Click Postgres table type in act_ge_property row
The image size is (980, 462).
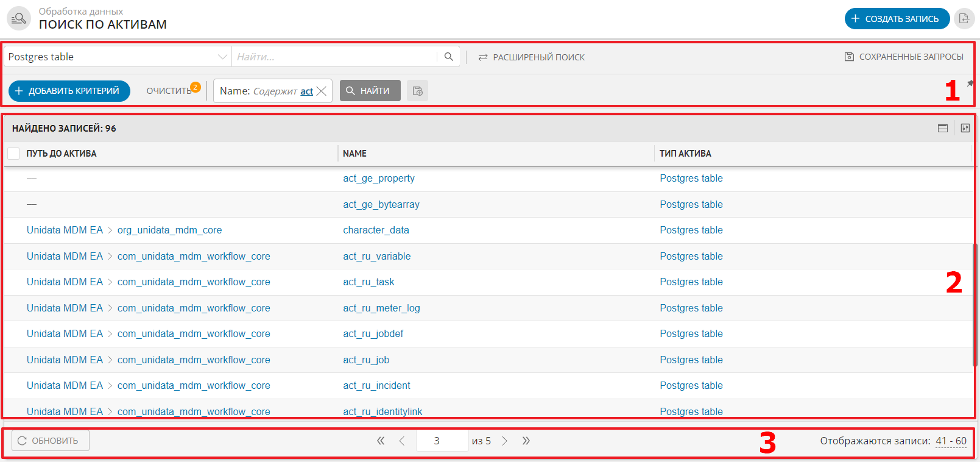tap(691, 179)
